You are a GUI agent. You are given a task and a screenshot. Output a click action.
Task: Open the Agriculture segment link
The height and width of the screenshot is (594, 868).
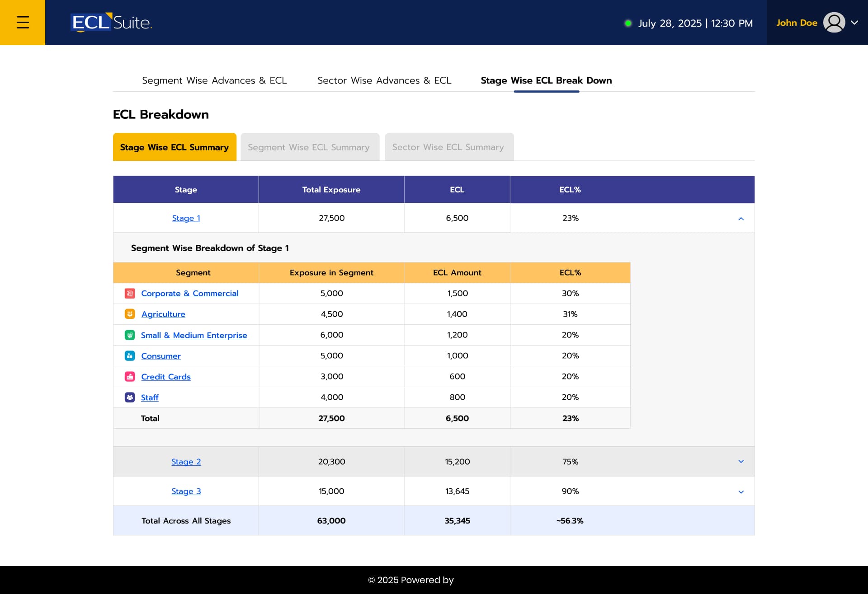tap(163, 314)
